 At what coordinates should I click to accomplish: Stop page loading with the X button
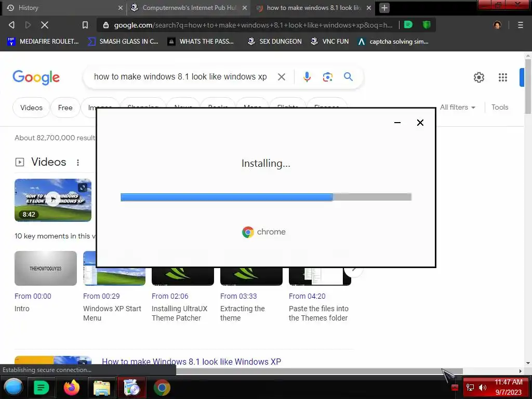coord(45,25)
